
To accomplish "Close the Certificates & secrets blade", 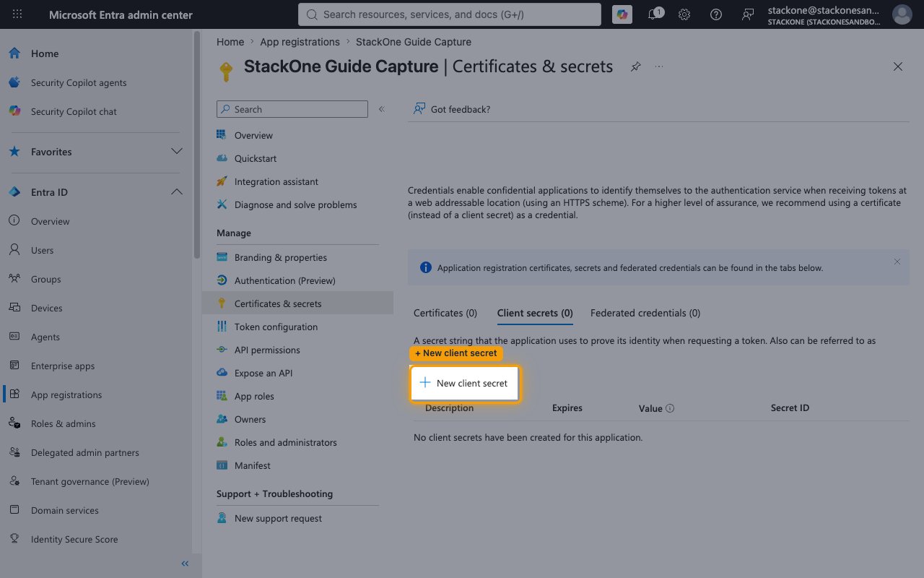I will 898,66.
